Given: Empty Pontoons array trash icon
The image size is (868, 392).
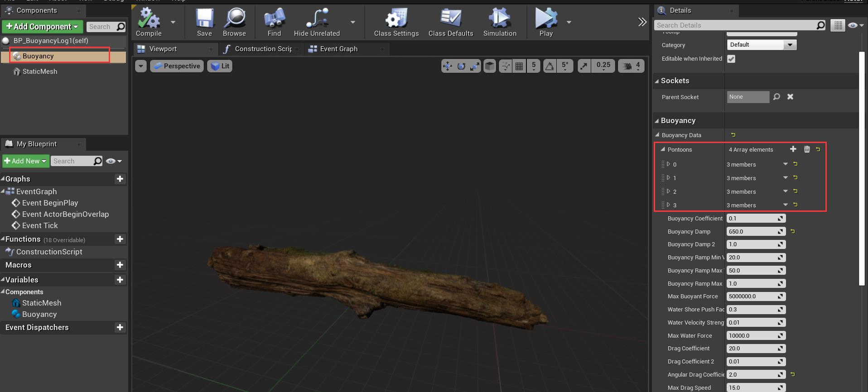Looking at the screenshot, I should coord(807,149).
